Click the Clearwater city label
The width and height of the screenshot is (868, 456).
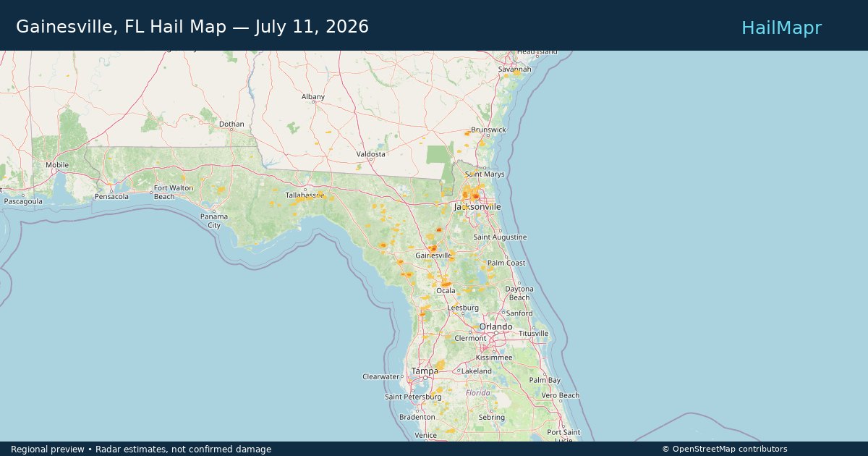[381, 376]
